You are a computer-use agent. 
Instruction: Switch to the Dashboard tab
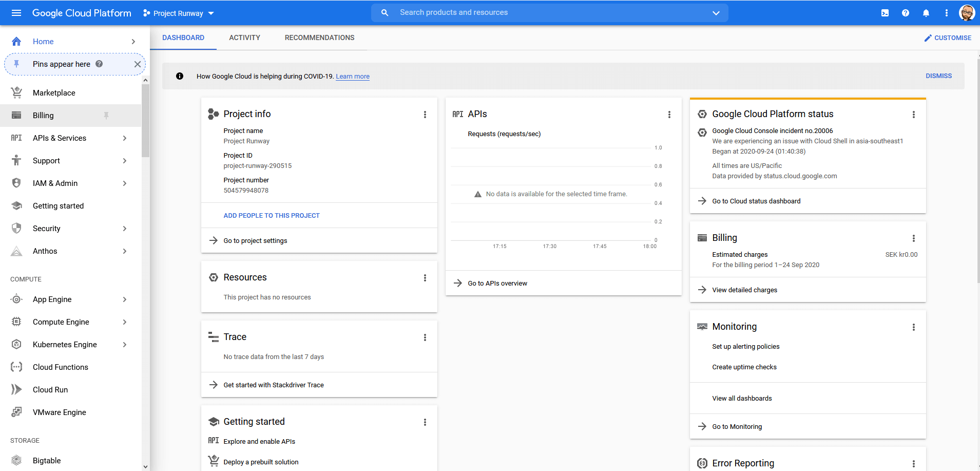pos(183,37)
